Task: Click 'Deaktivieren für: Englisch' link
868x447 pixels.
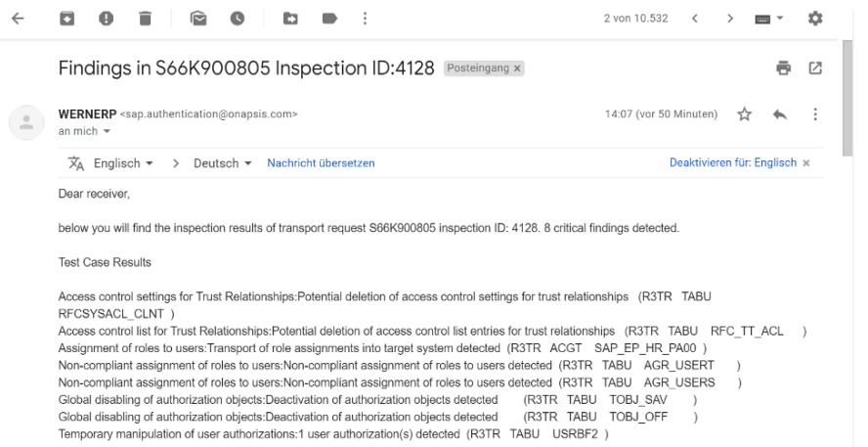Action: point(733,162)
